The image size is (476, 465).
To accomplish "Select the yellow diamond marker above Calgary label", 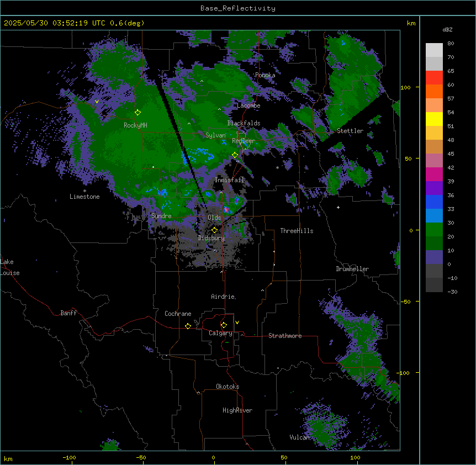I will click(x=224, y=325).
